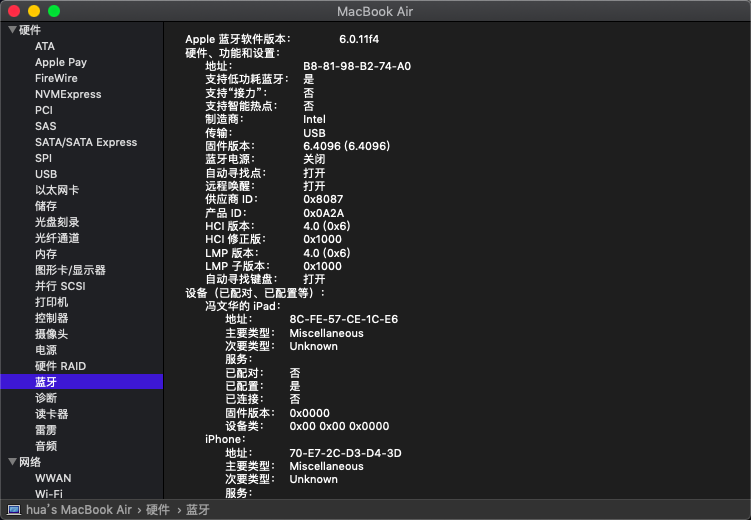
Task: Select Wi-Fi under 网络
Action: point(49,494)
